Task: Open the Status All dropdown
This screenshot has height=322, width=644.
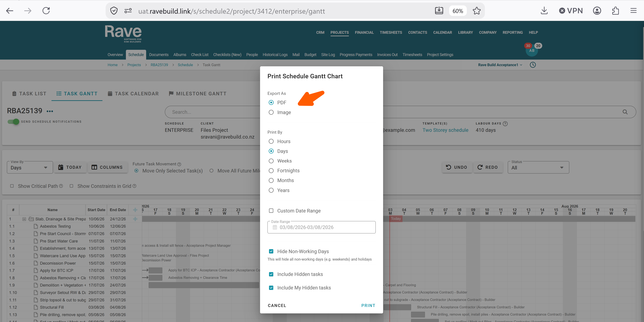Action: point(538,167)
